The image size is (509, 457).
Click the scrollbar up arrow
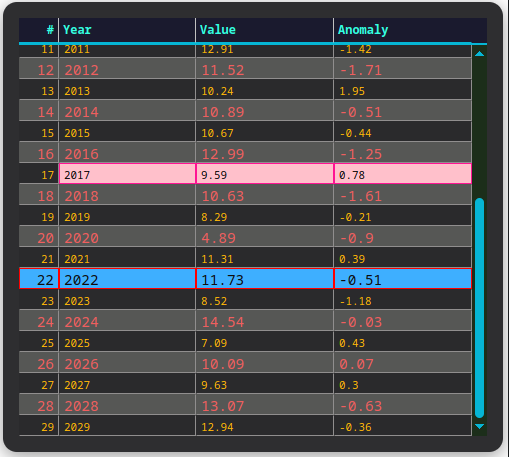479,54
